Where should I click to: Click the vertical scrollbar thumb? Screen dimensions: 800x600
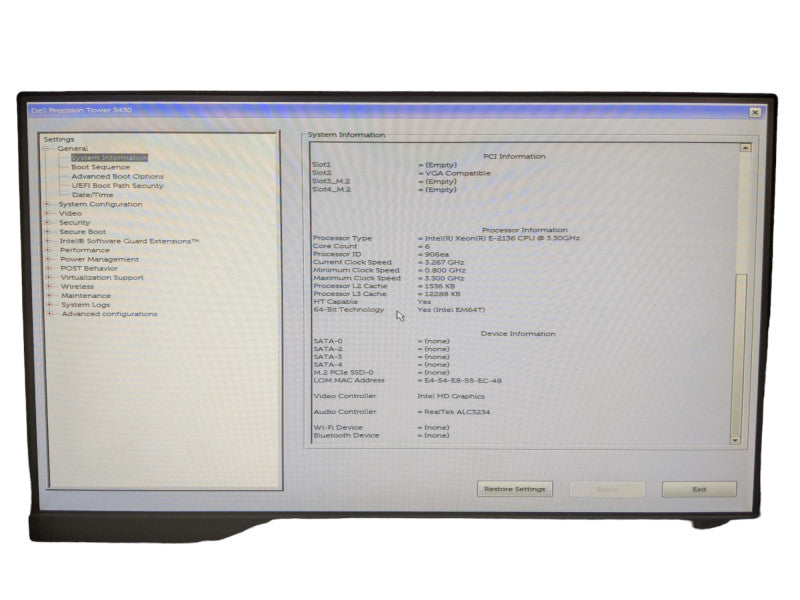(739, 355)
